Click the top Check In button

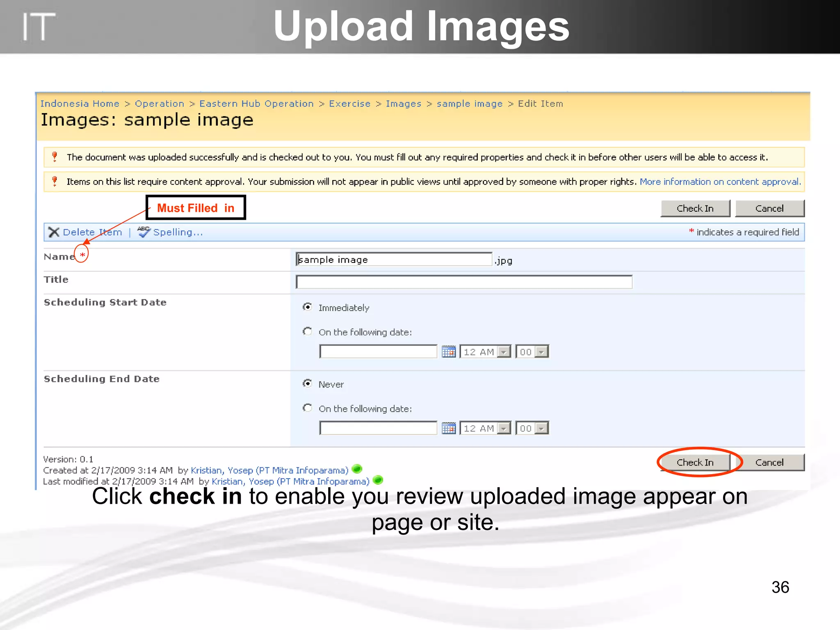pos(695,208)
